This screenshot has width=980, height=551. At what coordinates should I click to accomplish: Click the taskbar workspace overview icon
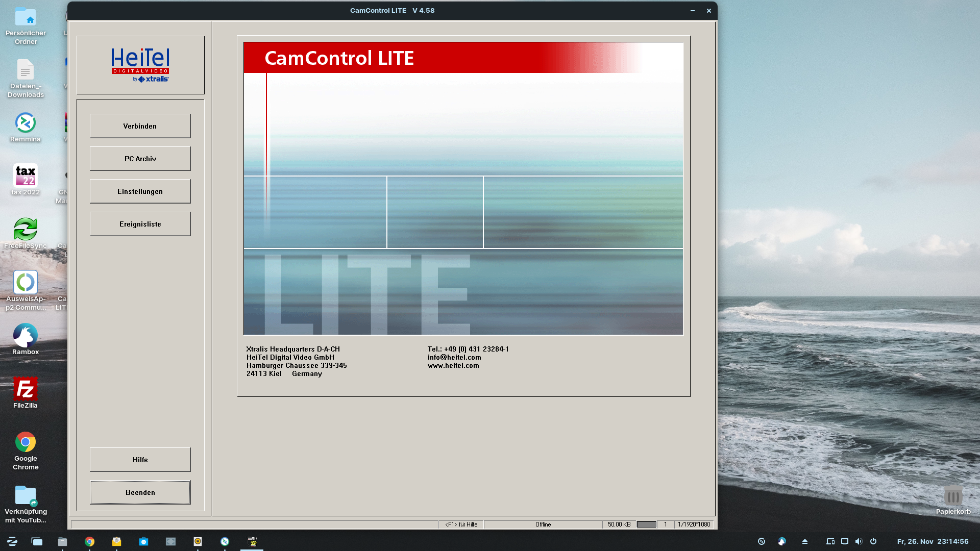click(37, 541)
